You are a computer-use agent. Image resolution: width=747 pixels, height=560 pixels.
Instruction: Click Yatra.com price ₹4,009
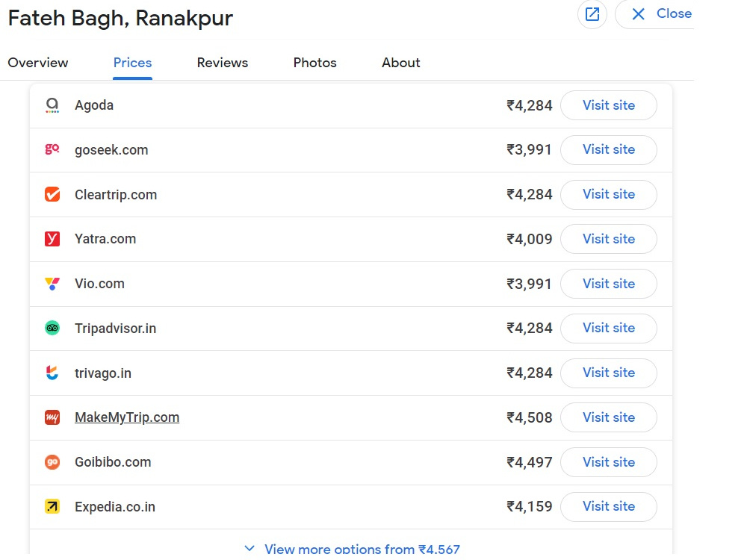click(x=529, y=239)
